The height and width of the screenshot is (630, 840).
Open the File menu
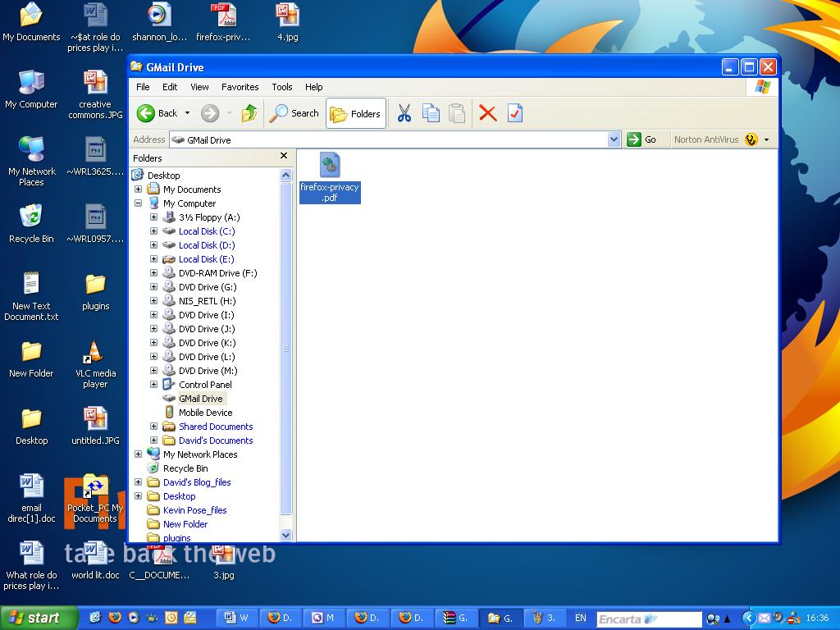pyautogui.click(x=143, y=87)
